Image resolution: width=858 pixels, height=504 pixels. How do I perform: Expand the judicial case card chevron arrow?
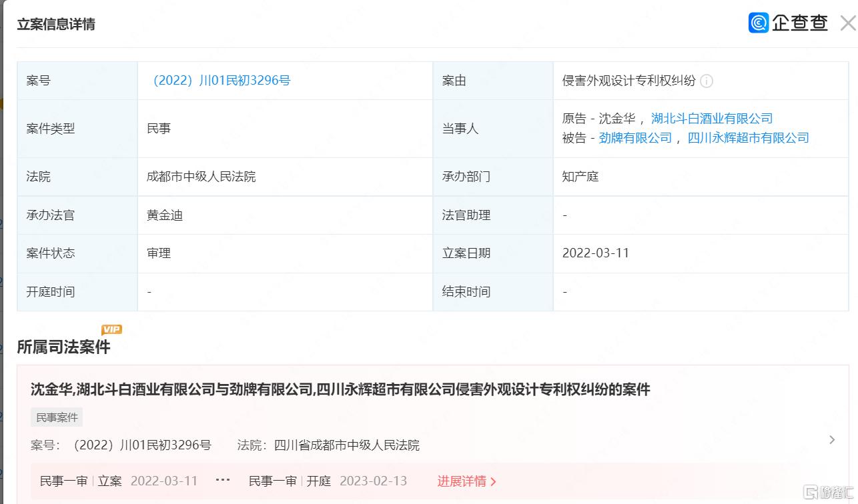tap(832, 440)
